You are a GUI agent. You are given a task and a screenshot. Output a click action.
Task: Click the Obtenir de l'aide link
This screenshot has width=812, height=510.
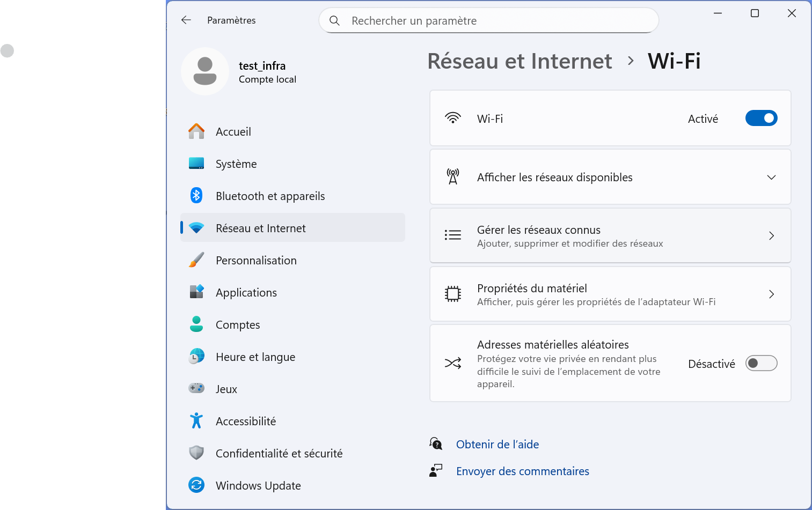(x=498, y=445)
